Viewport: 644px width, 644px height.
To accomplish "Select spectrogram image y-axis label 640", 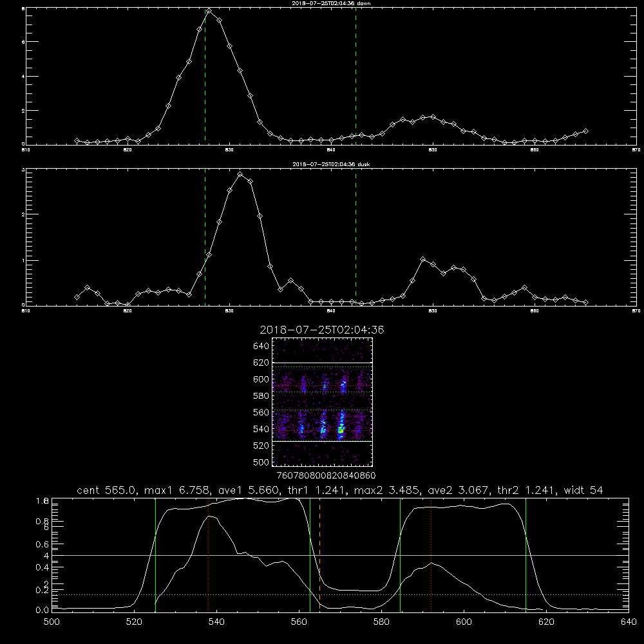I will point(261,346).
